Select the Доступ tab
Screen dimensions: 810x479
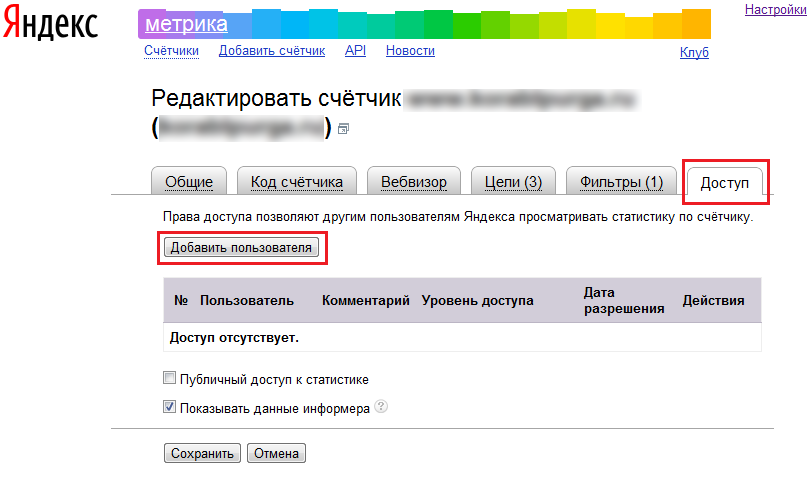coord(724,183)
